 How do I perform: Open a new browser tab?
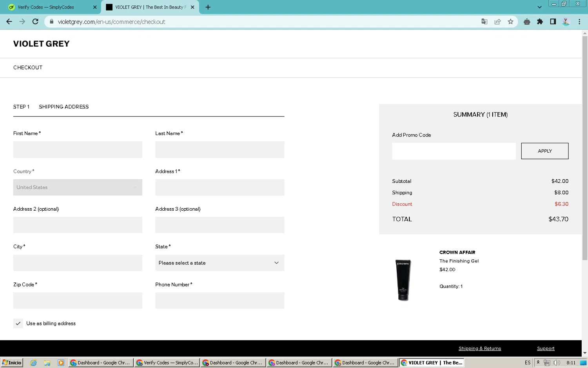[208, 7]
